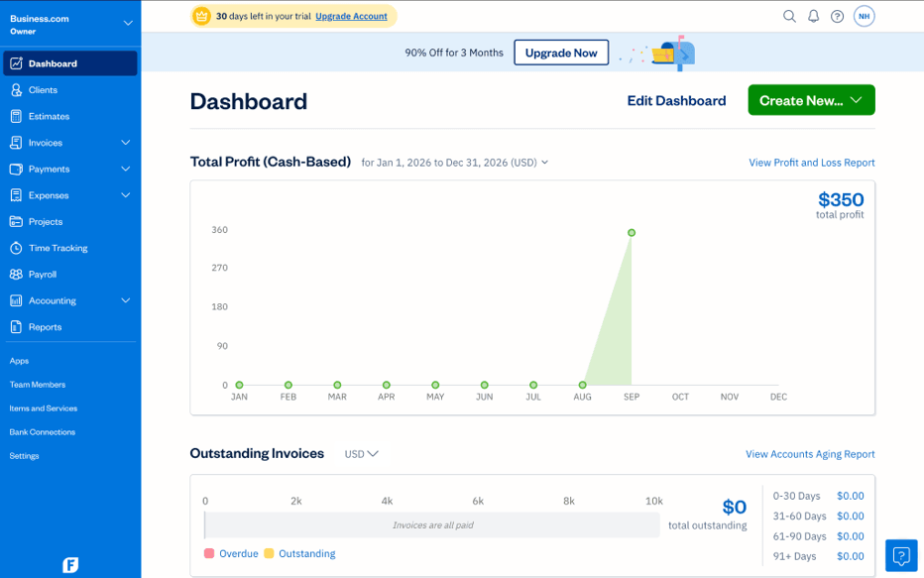Open the USD currency dropdown for invoices
Screen dimensions: 924x578
pos(361,454)
